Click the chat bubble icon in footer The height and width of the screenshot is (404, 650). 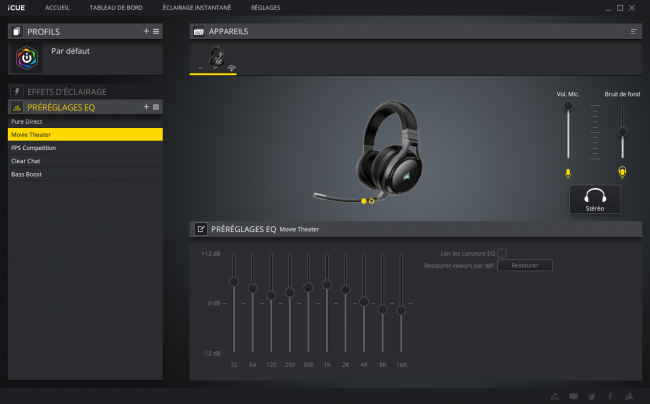(573, 397)
